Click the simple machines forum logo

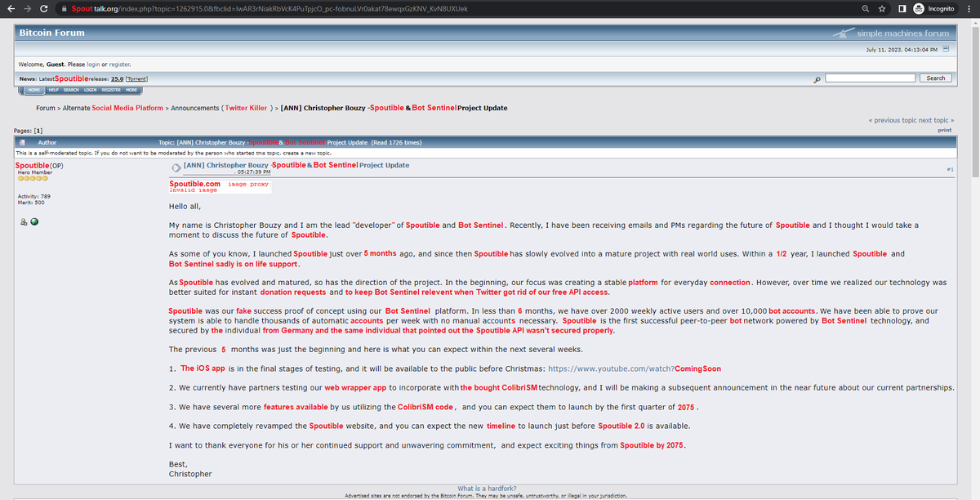891,33
